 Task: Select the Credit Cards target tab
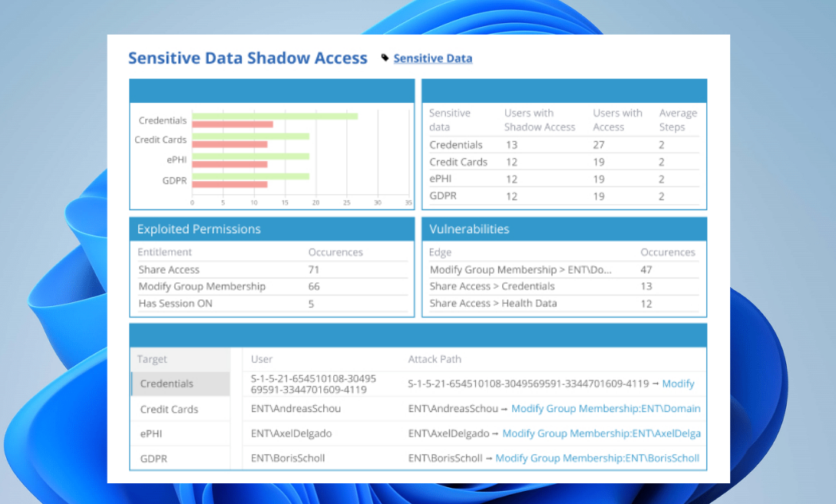[x=180, y=409]
